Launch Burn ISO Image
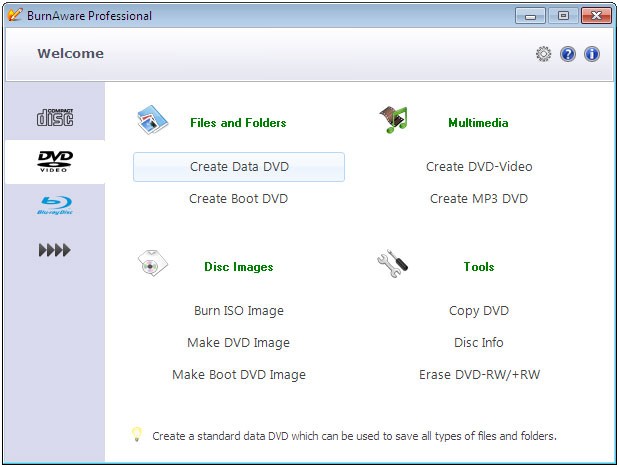Viewport: 619px width, 467px height. 239,311
